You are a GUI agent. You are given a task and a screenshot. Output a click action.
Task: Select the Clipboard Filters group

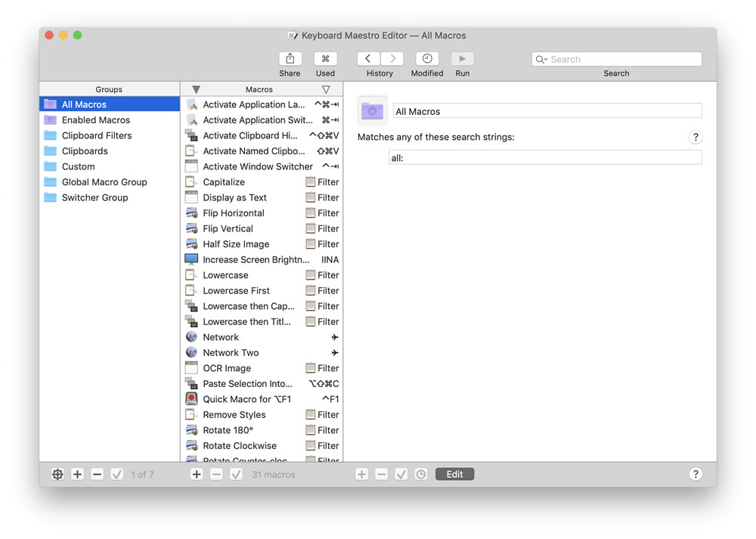click(110, 135)
